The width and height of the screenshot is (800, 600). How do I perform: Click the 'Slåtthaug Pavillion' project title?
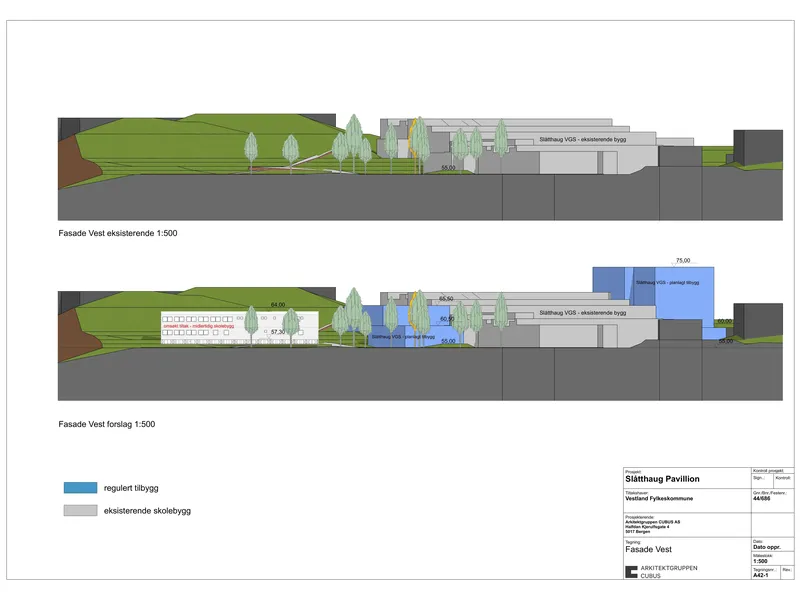coord(662,479)
